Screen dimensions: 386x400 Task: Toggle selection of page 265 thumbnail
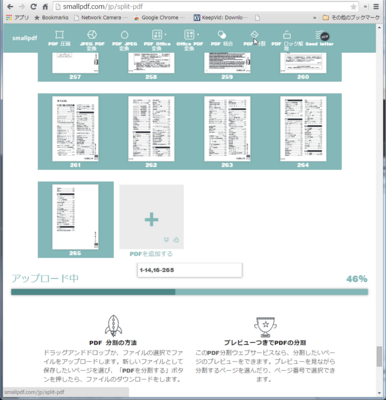coord(75,219)
